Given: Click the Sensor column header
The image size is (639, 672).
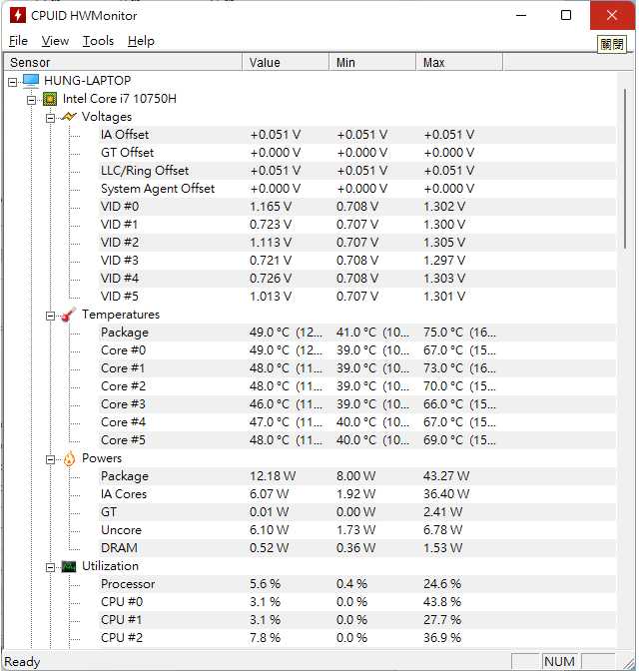Looking at the screenshot, I should pos(123,63).
